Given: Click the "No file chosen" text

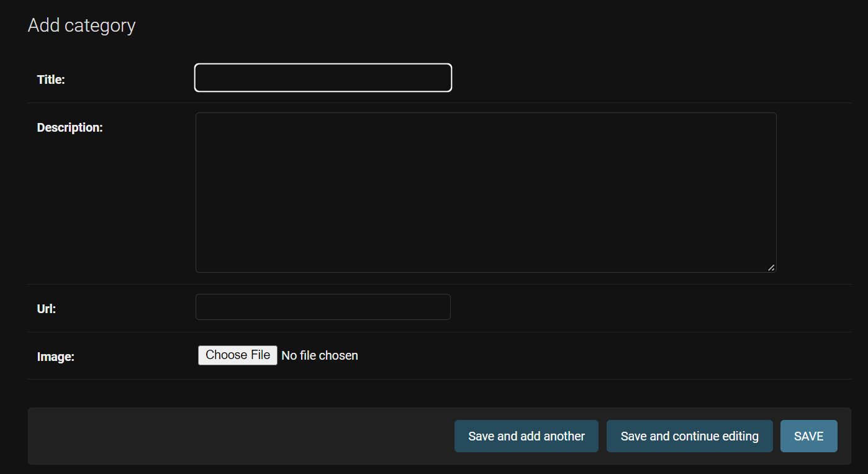Looking at the screenshot, I should coord(320,355).
